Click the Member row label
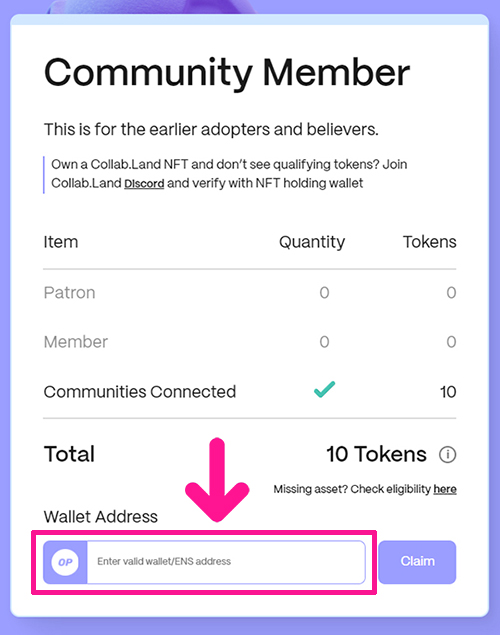 [76, 342]
